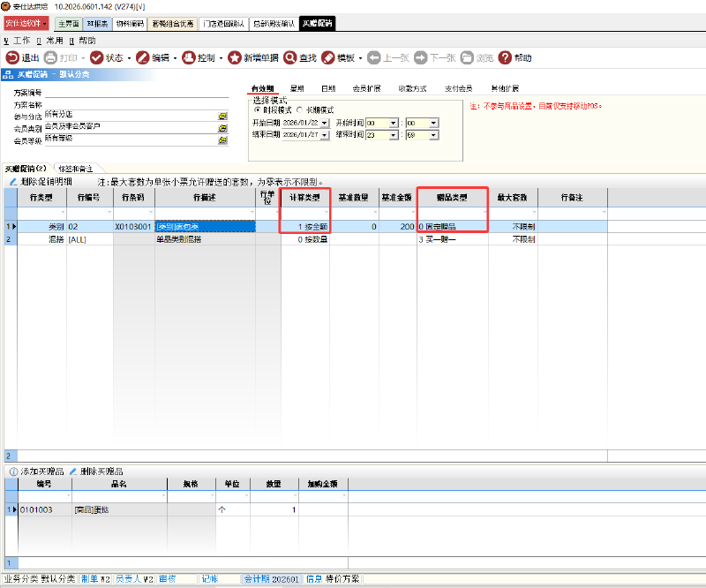The image size is (706, 588).
Task: Click the 上一张 previous arrow icon
Action: pyautogui.click(x=373, y=57)
